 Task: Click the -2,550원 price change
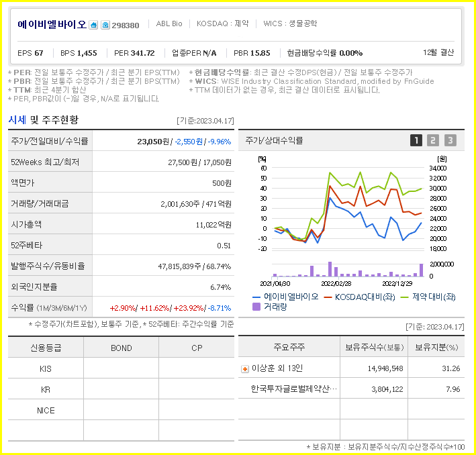tap(189, 142)
